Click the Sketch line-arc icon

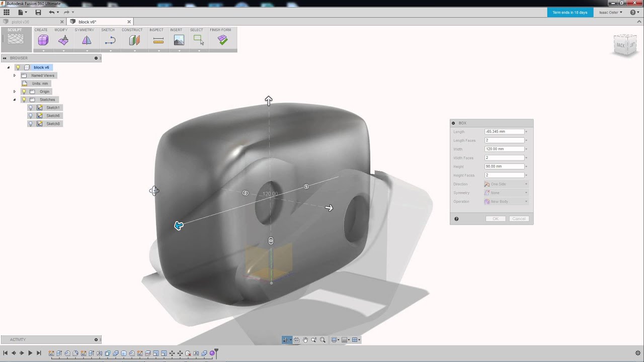point(110,40)
